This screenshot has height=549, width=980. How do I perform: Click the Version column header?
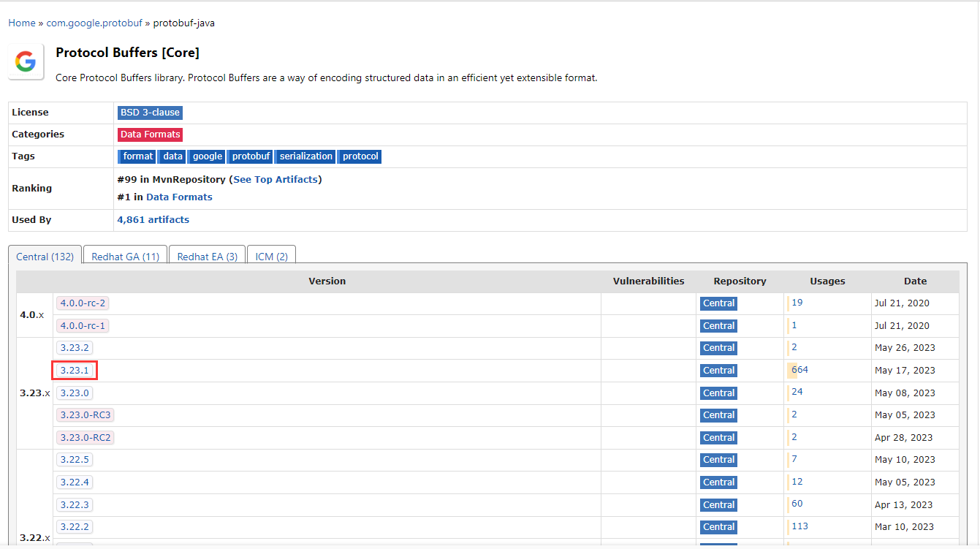click(327, 281)
